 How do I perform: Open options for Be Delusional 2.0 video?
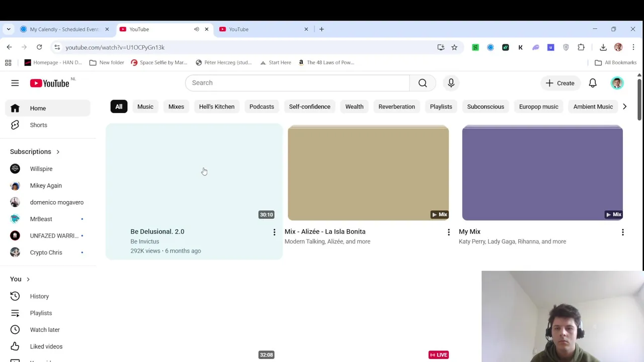[x=274, y=232]
